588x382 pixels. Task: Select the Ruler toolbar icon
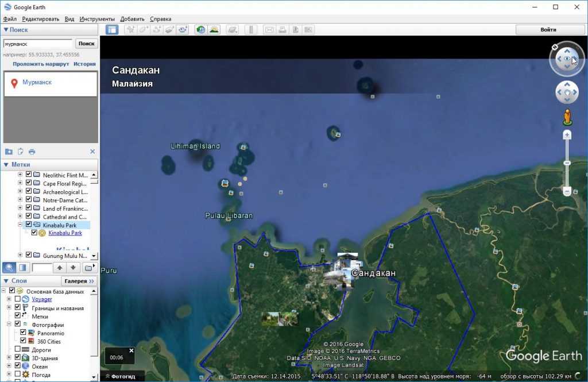(x=251, y=30)
